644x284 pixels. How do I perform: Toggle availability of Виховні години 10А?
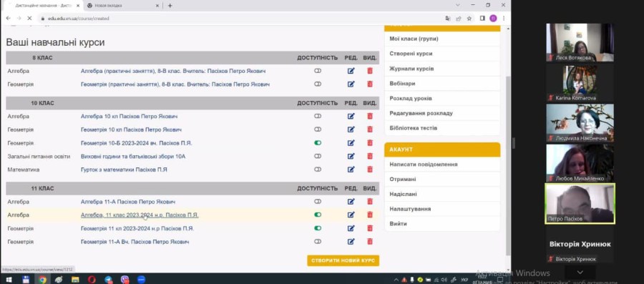click(318, 156)
